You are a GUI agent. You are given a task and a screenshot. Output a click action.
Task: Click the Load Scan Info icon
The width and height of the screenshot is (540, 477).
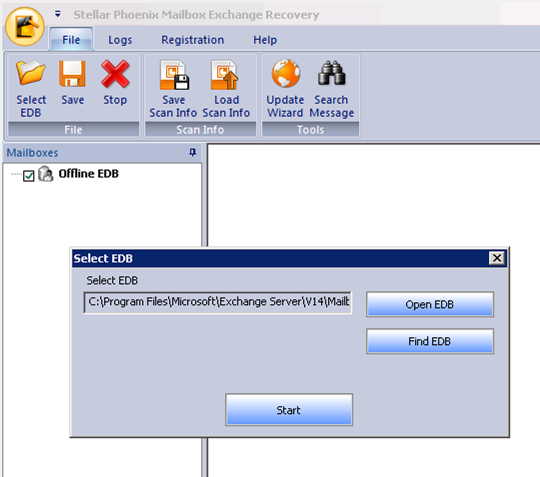click(225, 75)
